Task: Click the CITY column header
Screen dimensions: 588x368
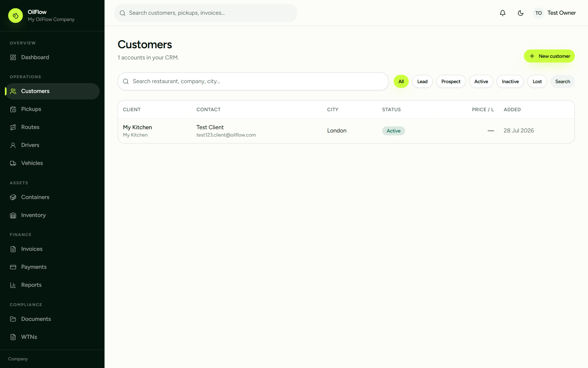Action: click(333, 110)
